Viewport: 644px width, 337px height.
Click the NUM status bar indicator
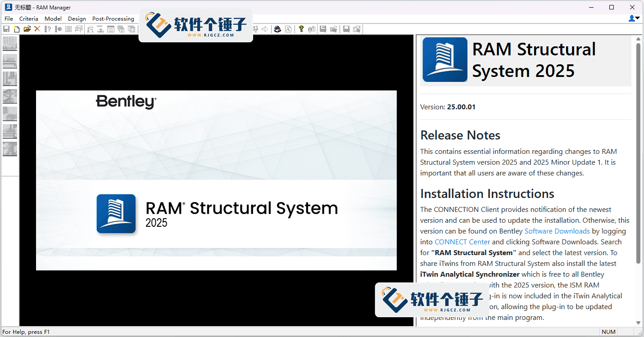608,332
